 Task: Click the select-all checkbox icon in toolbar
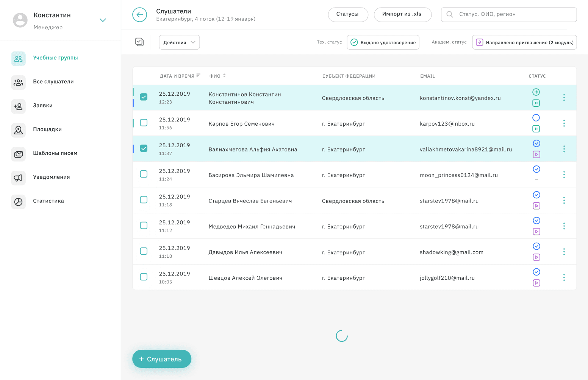(x=139, y=42)
